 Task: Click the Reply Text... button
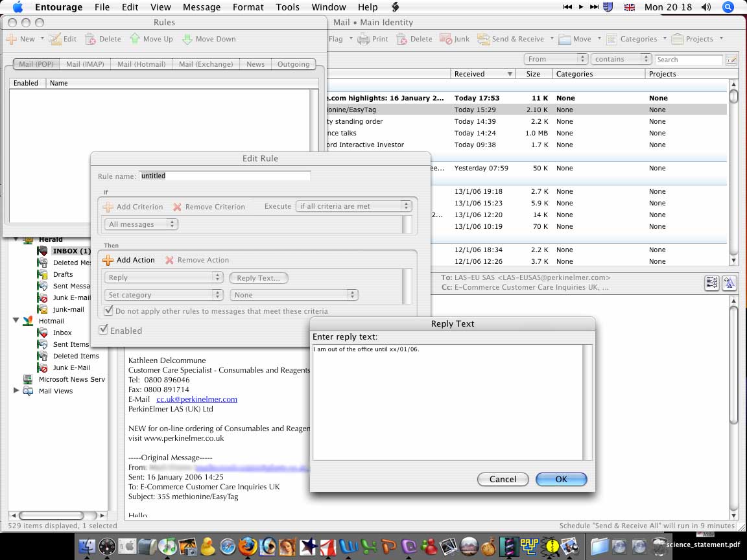(x=259, y=278)
